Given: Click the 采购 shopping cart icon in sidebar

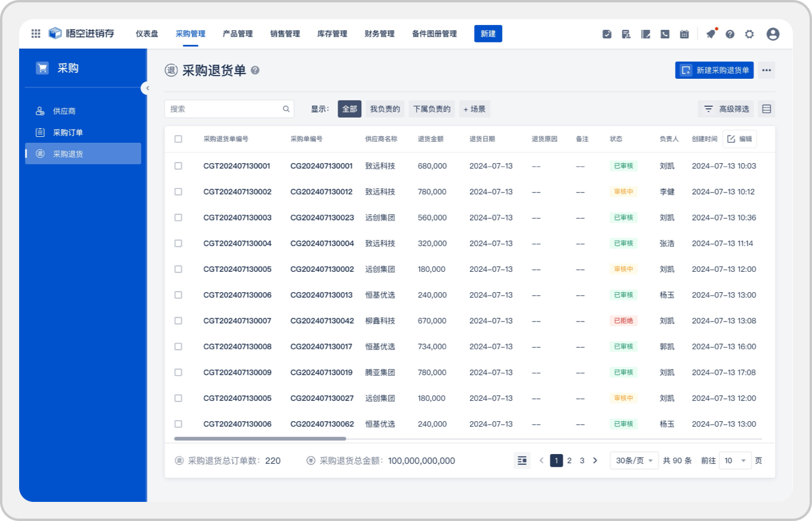Looking at the screenshot, I should 42,68.
